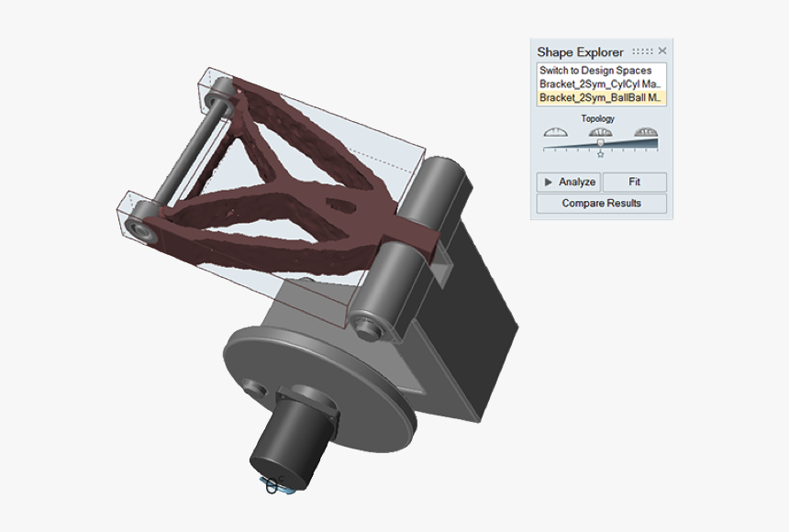Click the Analyze button
The width and height of the screenshot is (789, 532).
[571, 183]
